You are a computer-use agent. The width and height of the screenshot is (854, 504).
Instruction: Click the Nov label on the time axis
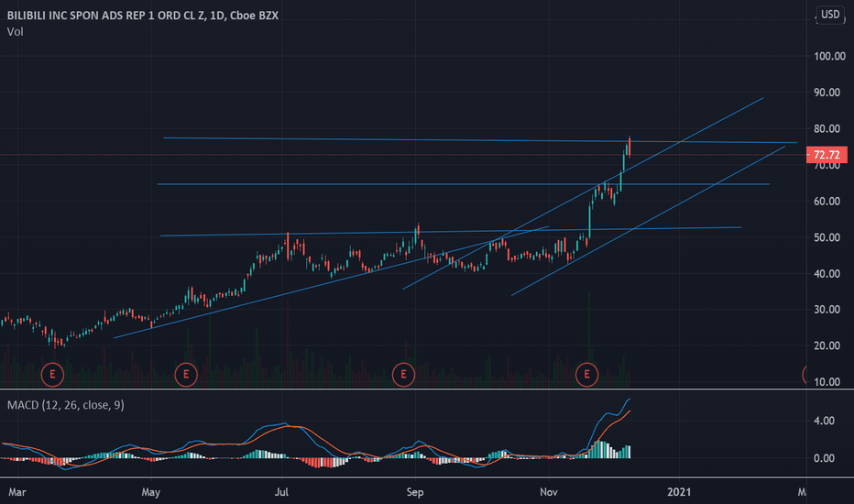coord(549,492)
